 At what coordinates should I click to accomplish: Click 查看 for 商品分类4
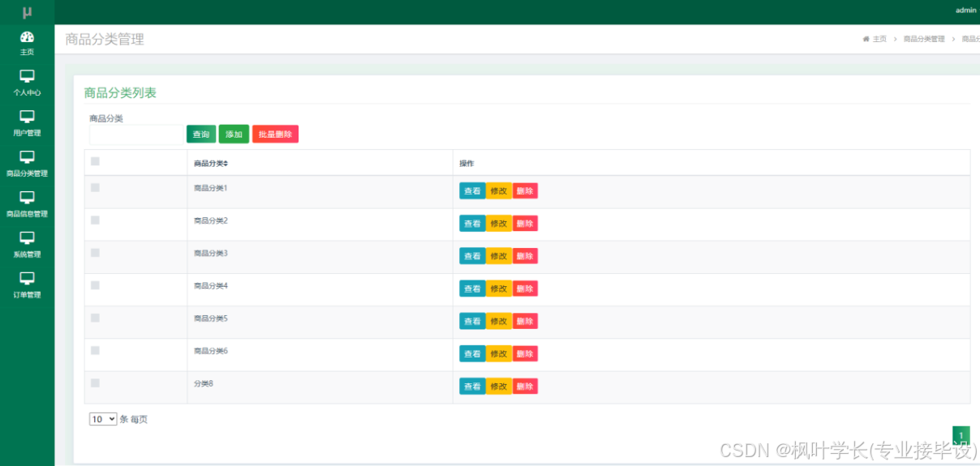point(472,289)
